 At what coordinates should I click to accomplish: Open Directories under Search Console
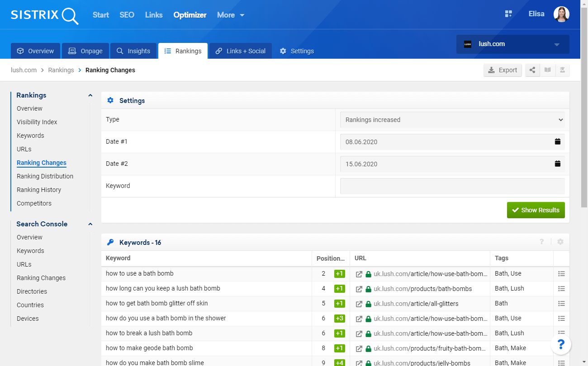coord(32,291)
